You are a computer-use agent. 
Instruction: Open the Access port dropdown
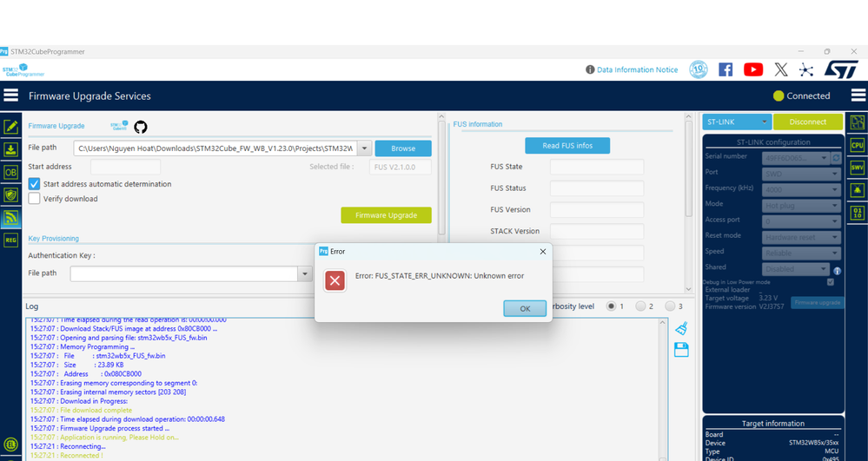pyautogui.click(x=802, y=221)
